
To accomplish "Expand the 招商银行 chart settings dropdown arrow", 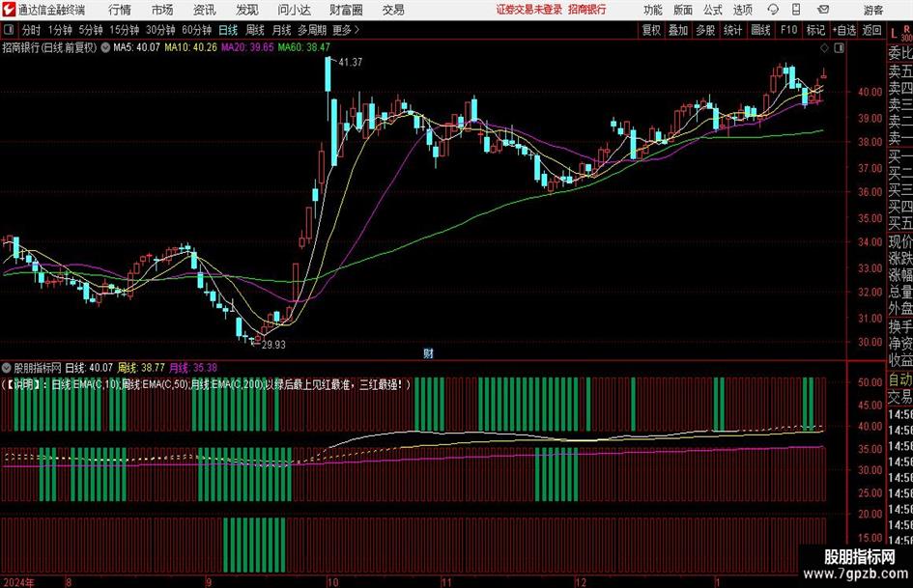I will point(105,47).
